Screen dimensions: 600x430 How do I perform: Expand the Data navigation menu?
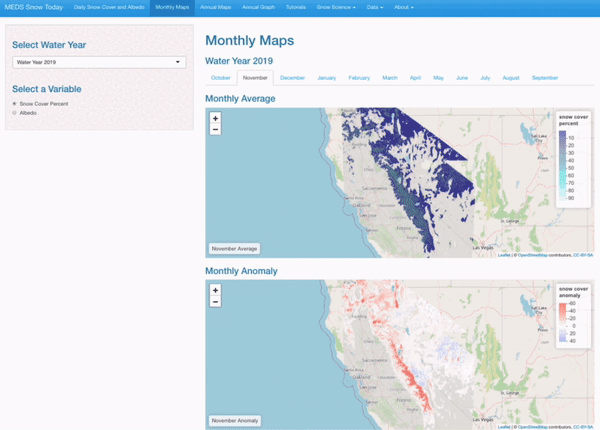(x=374, y=7)
